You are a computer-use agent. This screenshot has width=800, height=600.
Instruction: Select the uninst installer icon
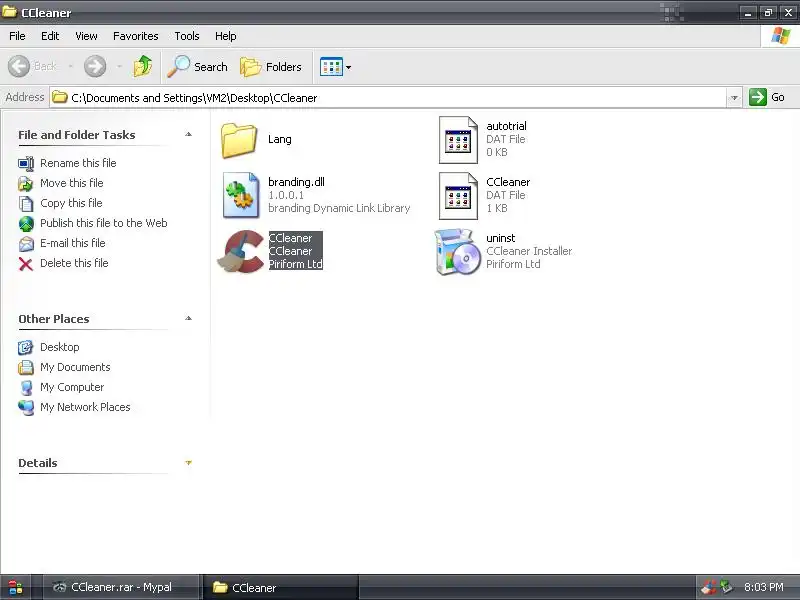tap(458, 252)
